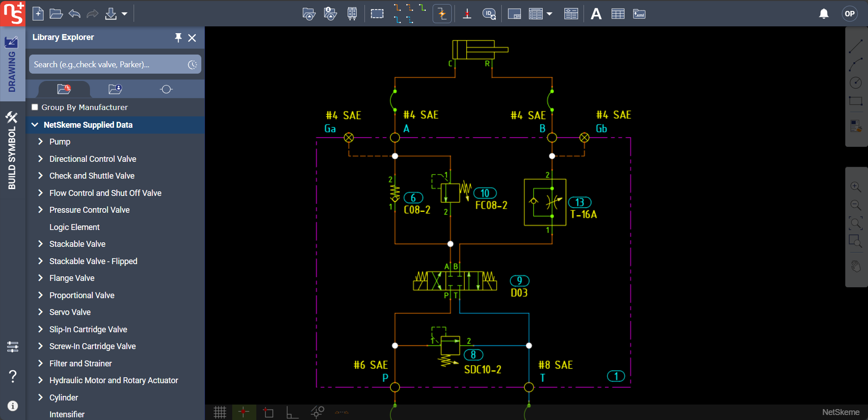Click the notification bell
868x420 pixels.
(823, 14)
